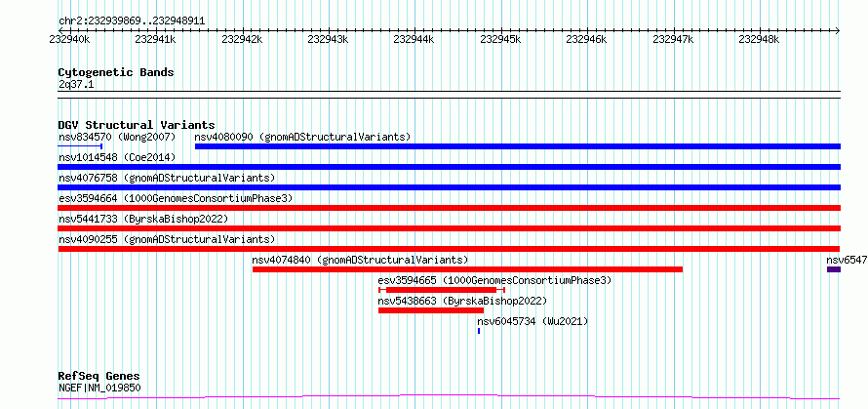Click the nsv4076758 gnomADStructuralVariants label
Image resolution: width=868 pixels, height=409 pixels.
coord(167,178)
